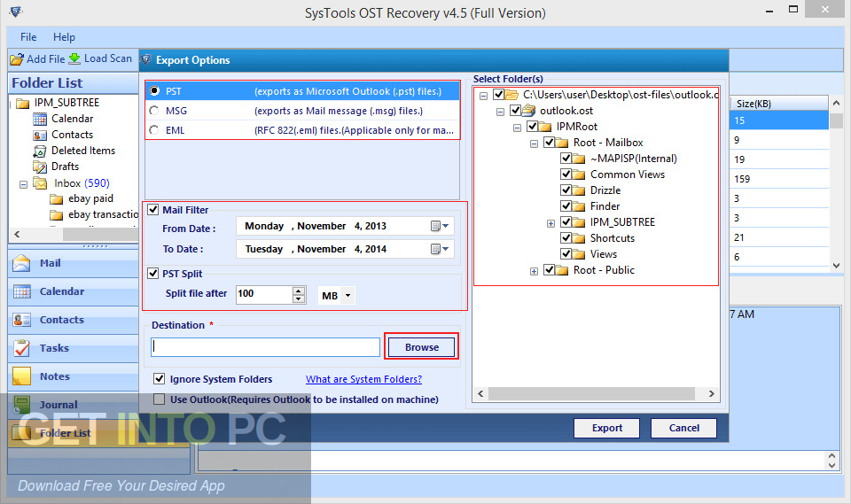Select the Calendar folder icon in Folder List
Image resolution: width=851 pixels, height=504 pixels.
(40, 119)
